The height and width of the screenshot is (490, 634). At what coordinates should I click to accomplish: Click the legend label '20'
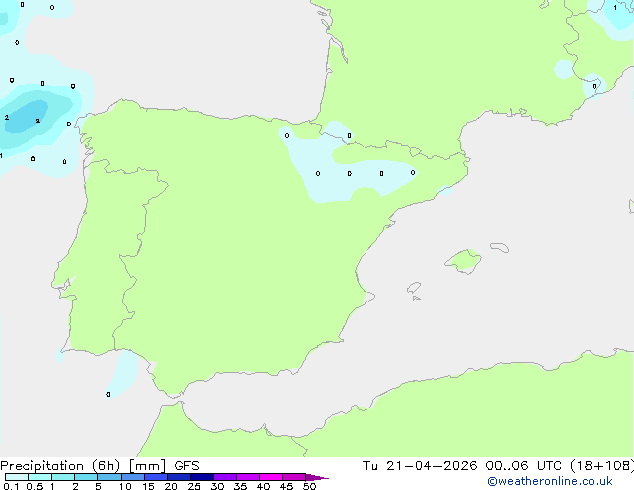tap(171, 486)
